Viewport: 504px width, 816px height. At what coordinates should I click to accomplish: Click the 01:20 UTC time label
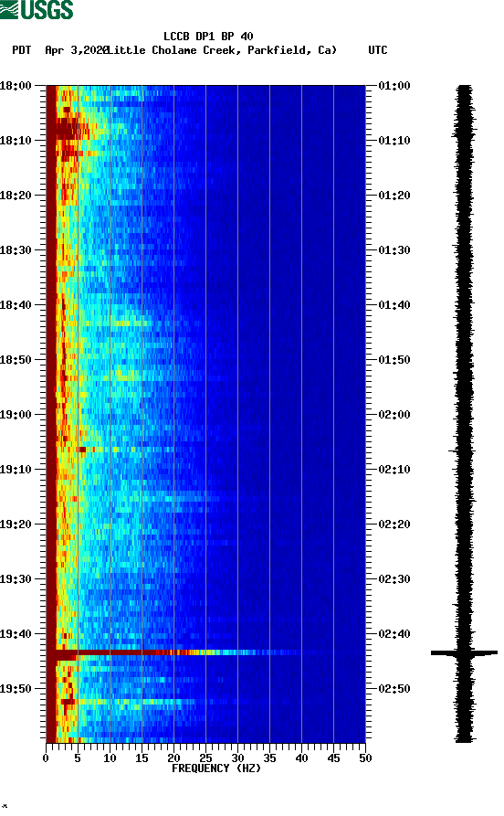click(x=394, y=196)
